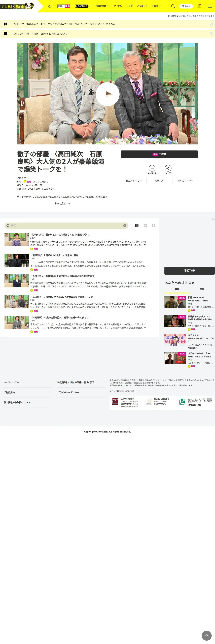Click the プライベートバンカー recommendation title

click(199, 353)
